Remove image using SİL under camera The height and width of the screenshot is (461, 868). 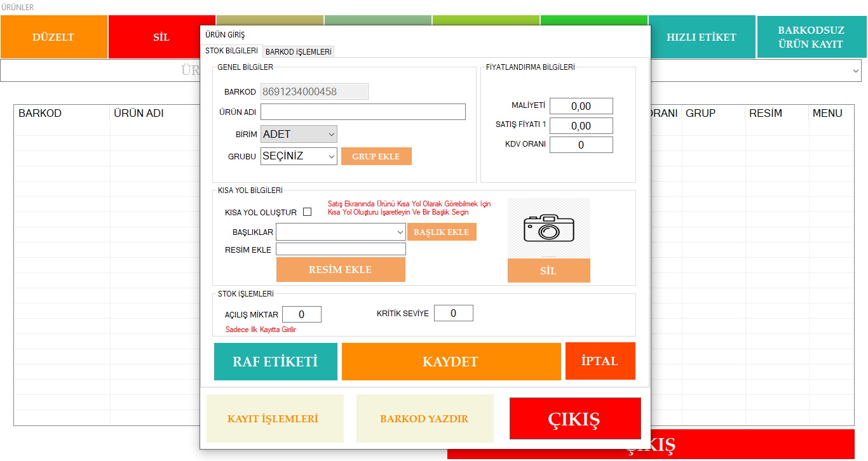tap(548, 271)
